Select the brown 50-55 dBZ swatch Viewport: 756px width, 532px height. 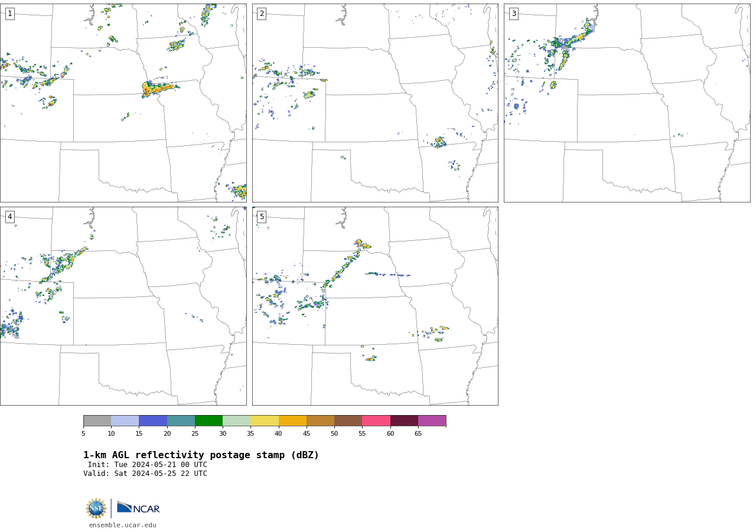pyautogui.click(x=348, y=421)
